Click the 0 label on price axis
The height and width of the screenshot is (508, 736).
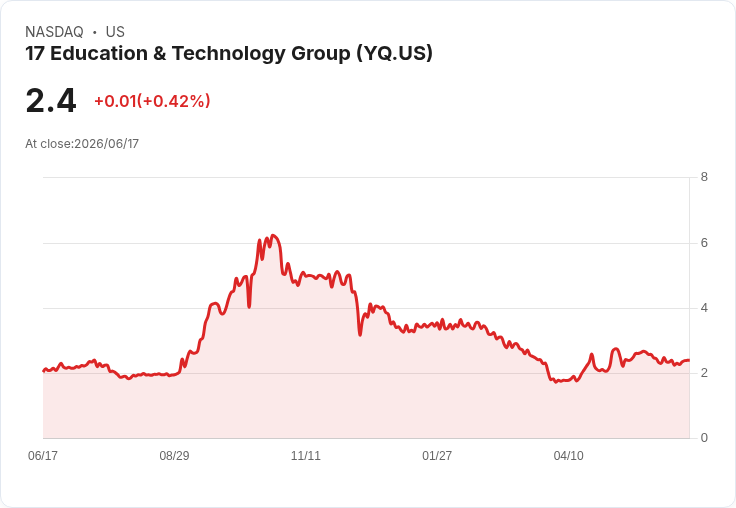click(x=704, y=438)
